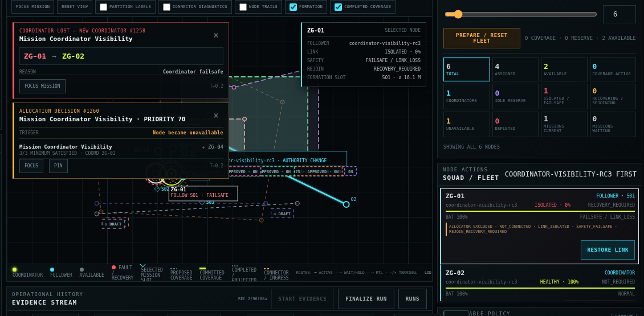Screen dimensions: 644x316
Task: Click the Start Evidence button
Action: click(x=303, y=299)
